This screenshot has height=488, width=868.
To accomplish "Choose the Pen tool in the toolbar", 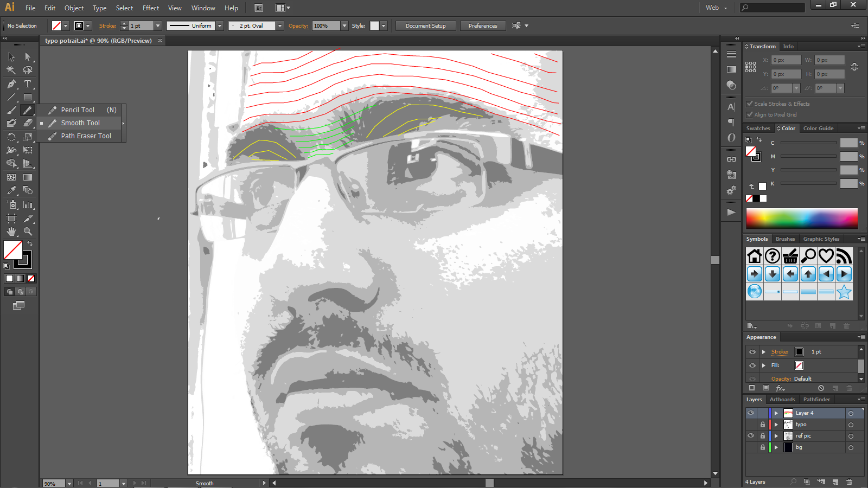I will pyautogui.click(x=11, y=84).
